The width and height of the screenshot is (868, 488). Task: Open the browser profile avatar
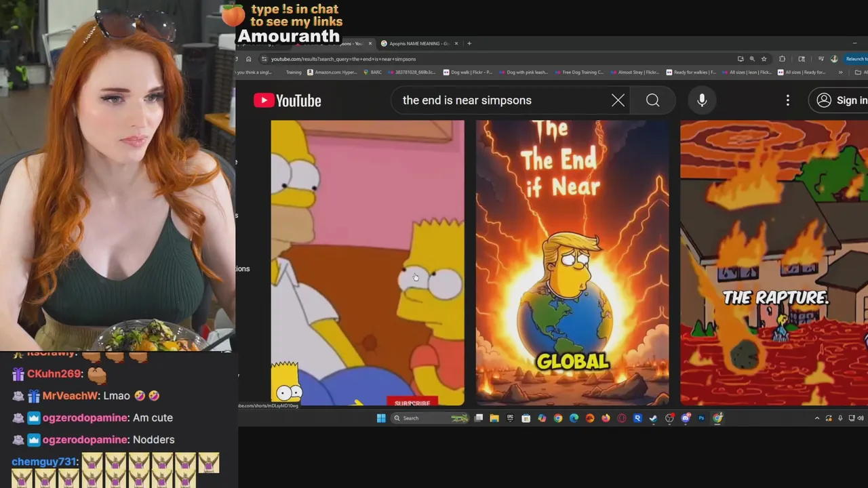pyautogui.click(x=834, y=59)
